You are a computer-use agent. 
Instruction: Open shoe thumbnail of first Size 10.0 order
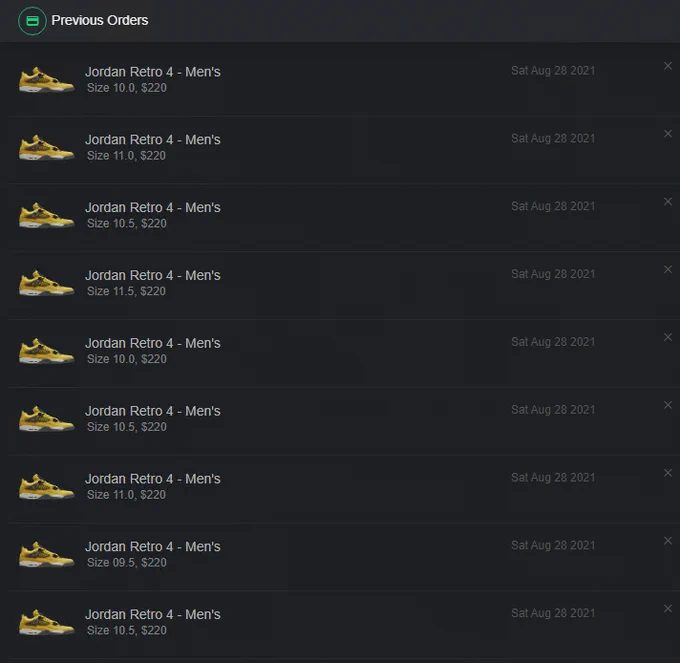tap(46, 80)
